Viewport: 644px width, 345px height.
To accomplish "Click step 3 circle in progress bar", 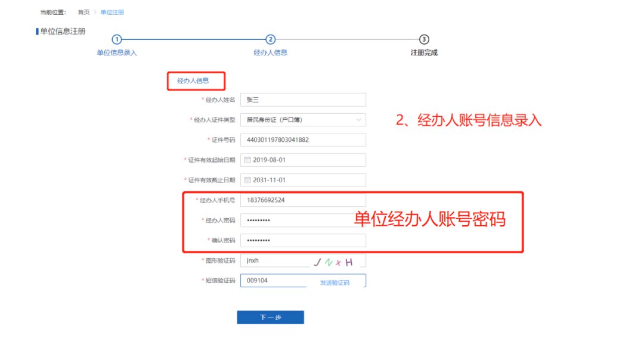I will tap(424, 39).
